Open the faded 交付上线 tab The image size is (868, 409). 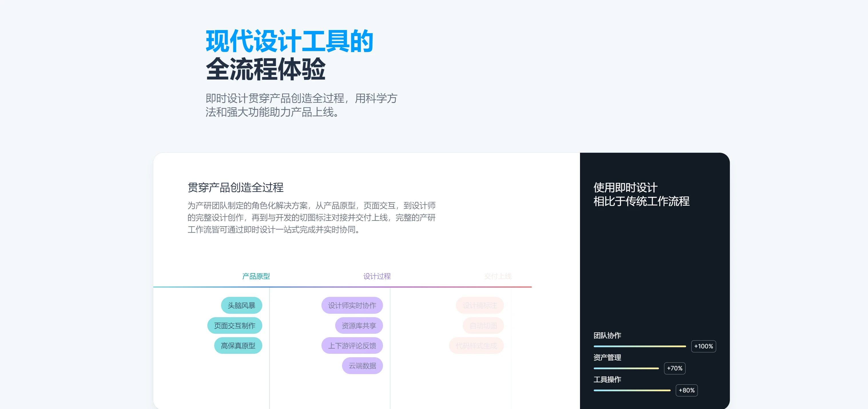498,276
